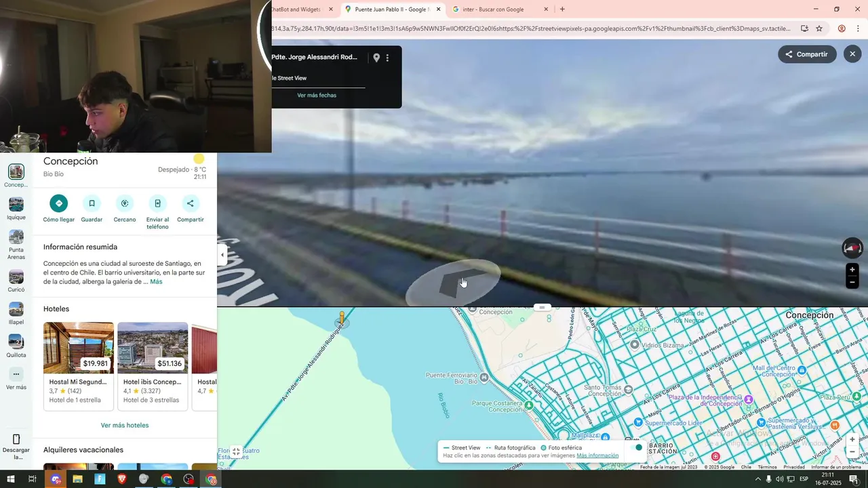Expand the description with the Más link
The height and width of the screenshot is (488, 868).
pos(156,282)
